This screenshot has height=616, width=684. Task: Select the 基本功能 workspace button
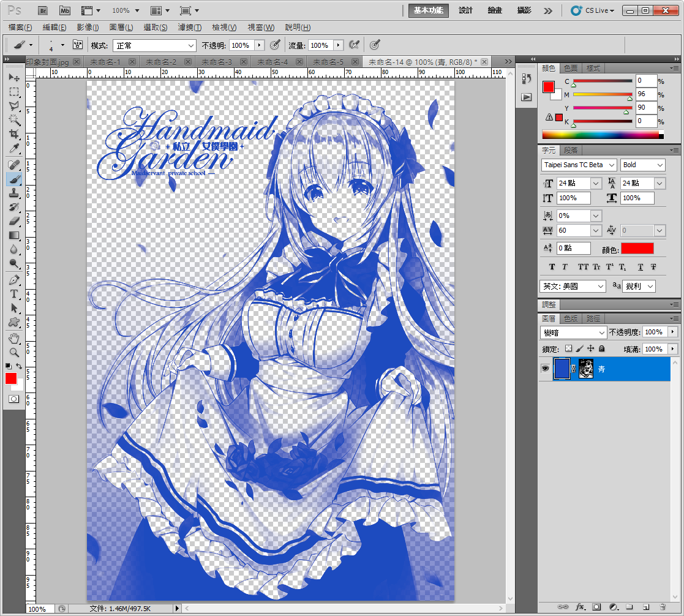click(x=429, y=10)
